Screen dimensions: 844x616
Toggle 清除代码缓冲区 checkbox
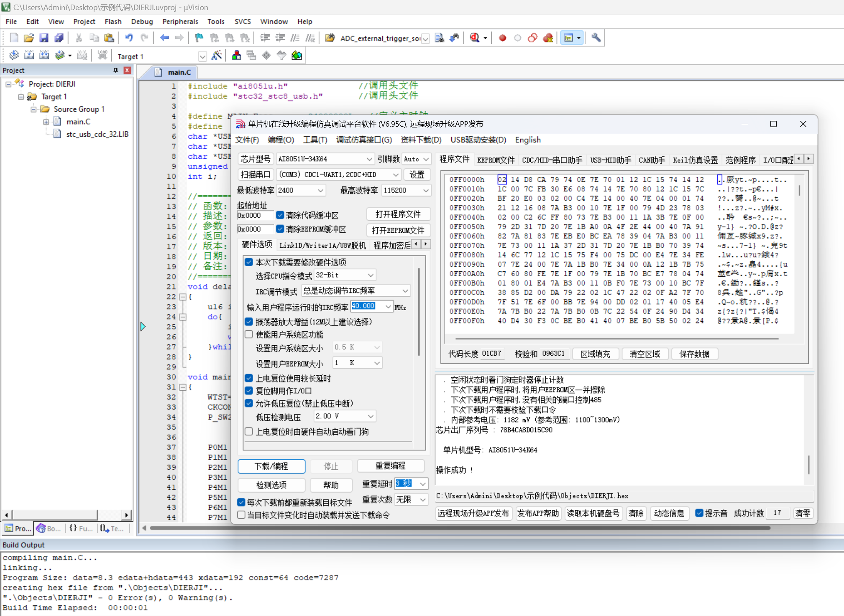[x=280, y=215]
